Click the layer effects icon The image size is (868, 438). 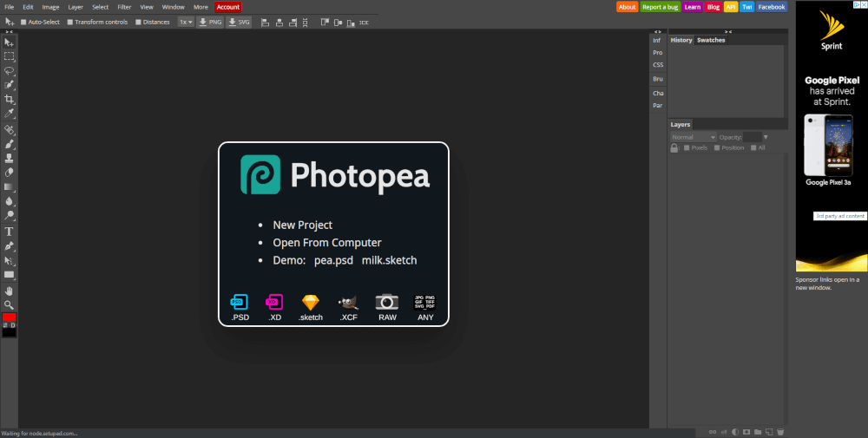pos(724,432)
